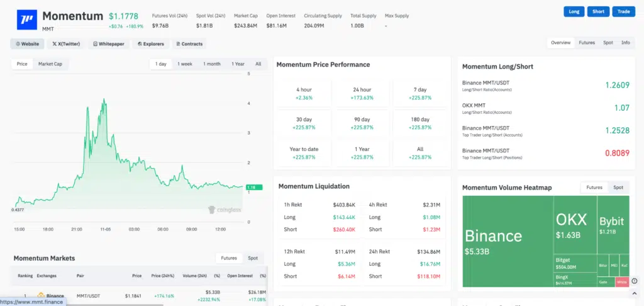Viewport: 644px width, 306px height.
Task: Expand the Explorers dropdown
Action: point(151,44)
